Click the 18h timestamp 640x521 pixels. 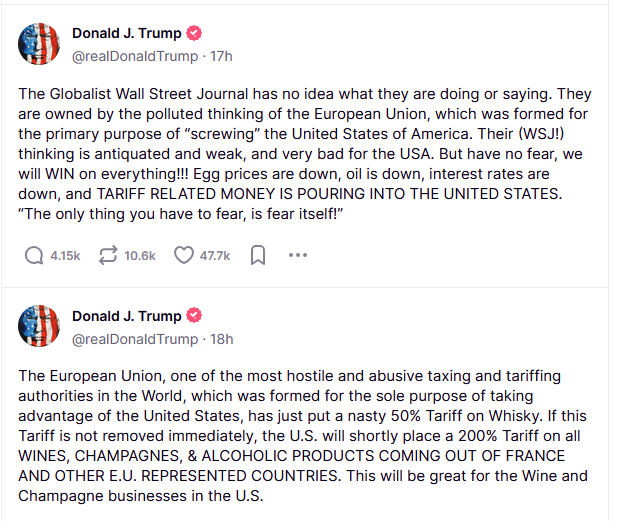click(x=222, y=339)
